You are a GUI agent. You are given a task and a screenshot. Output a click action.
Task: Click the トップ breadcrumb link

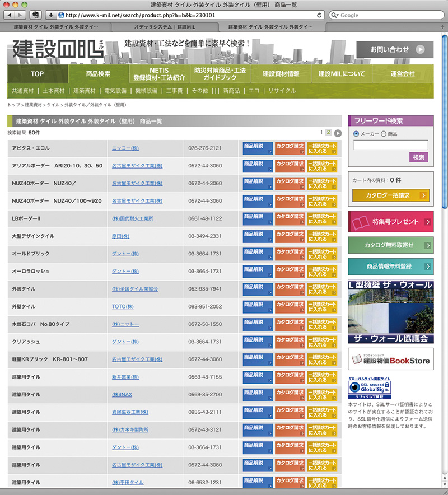pyautogui.click(x=13, y=105)
